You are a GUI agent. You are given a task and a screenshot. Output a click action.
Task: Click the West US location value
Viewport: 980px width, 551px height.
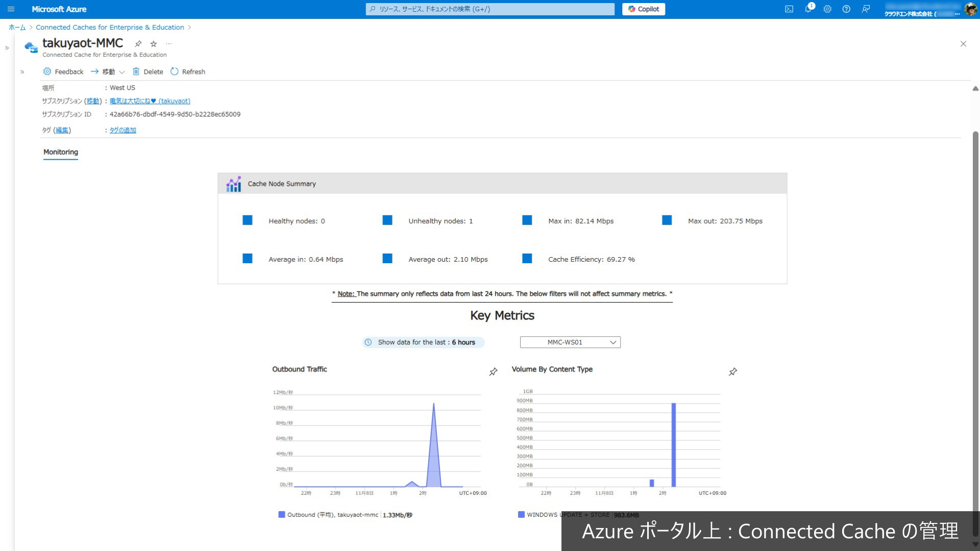pos(122,88)
